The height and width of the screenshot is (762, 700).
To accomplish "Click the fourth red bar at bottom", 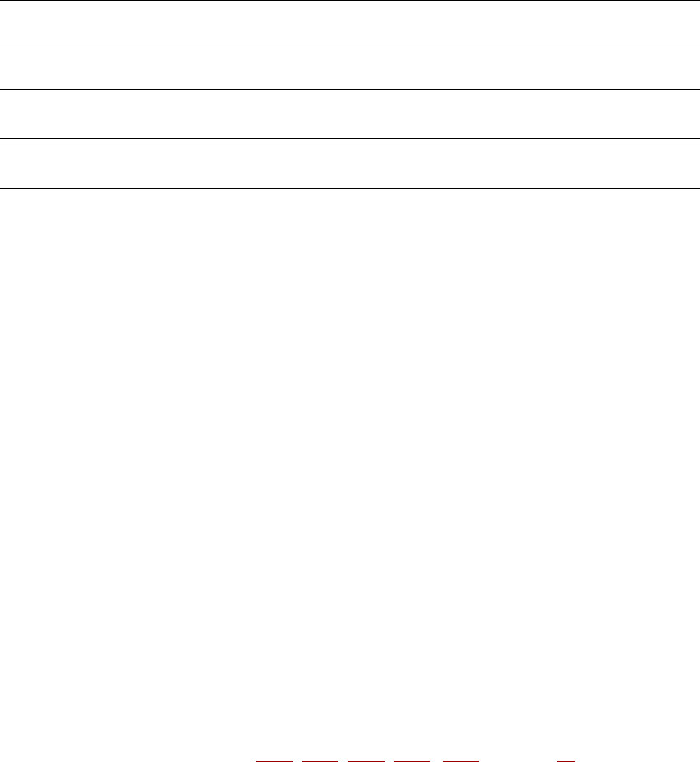I will [412, 761].
